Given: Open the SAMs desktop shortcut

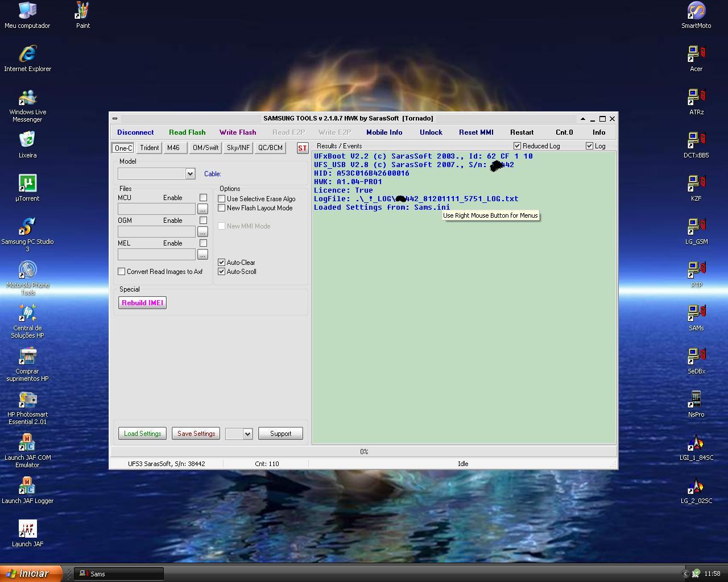Looking at the screenshot, I should pyautogui.click(x=696, y=318).
